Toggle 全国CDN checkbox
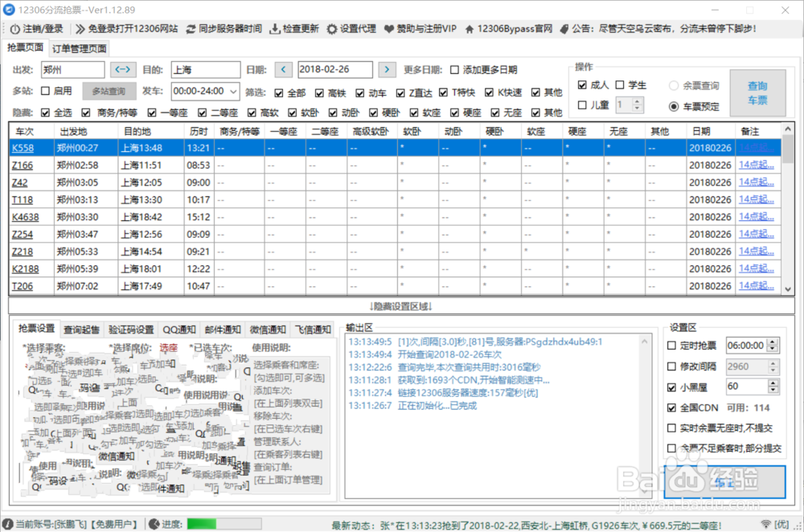Image resolution: width=804 pixels, height=532 pixels. tap(671, 408)
